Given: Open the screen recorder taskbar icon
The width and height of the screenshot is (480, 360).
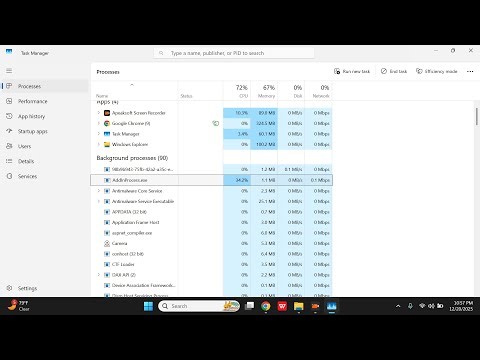Looking at the screenshot, I should pos(315,306).
